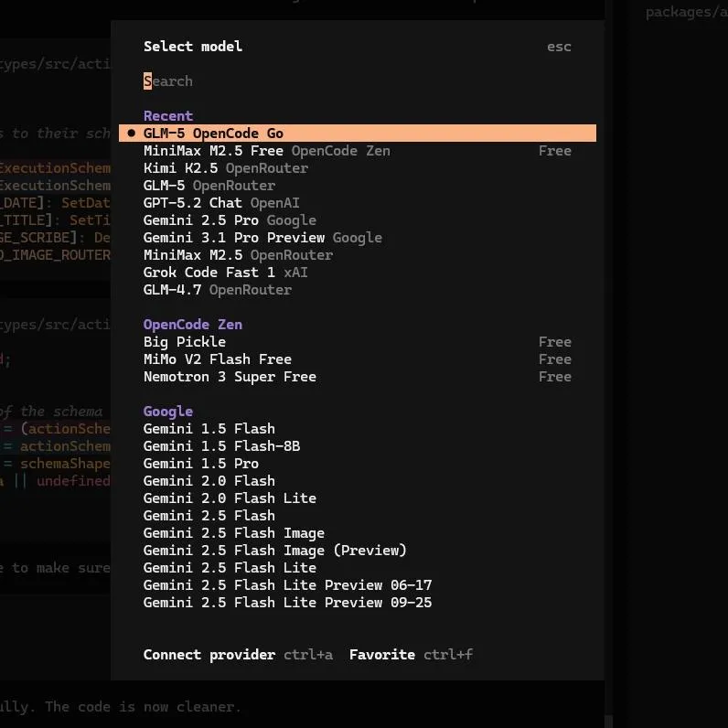Select Gemini 1.5 Flash
This screenshot has height=728, width=728.
(358, 429)
